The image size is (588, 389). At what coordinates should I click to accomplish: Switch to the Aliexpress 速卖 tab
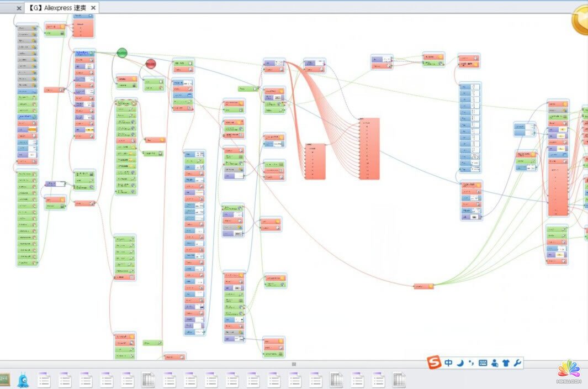click(x=57, y=8)
